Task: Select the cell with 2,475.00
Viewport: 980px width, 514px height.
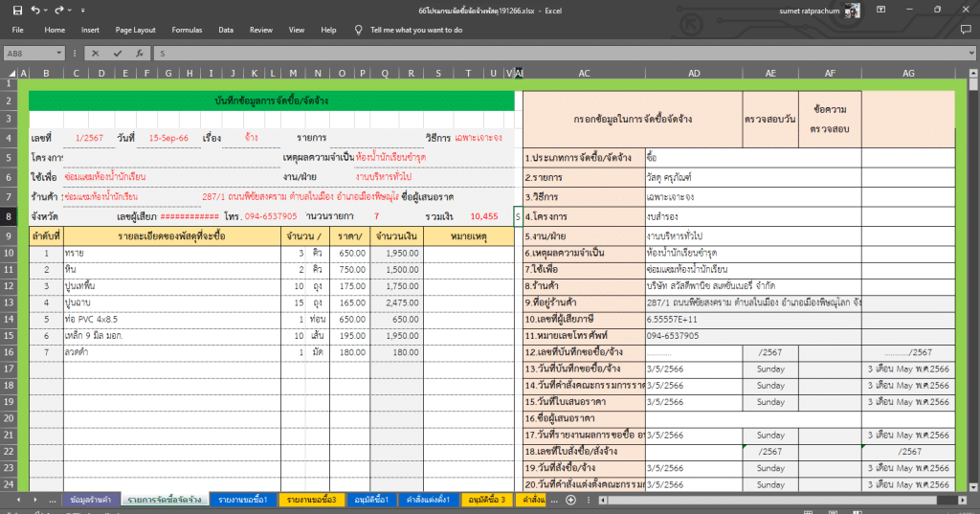Action: pyautogui.click(x=396, y=302)
